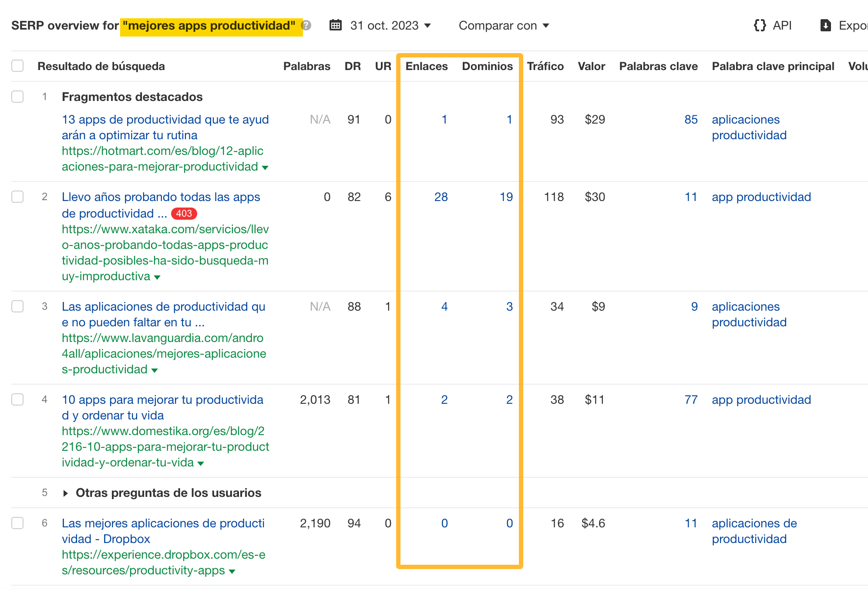The image size is (868, 590).
Task: Open the calendar date picker icon
Action: pyautogui.click(x=335, y=25)
